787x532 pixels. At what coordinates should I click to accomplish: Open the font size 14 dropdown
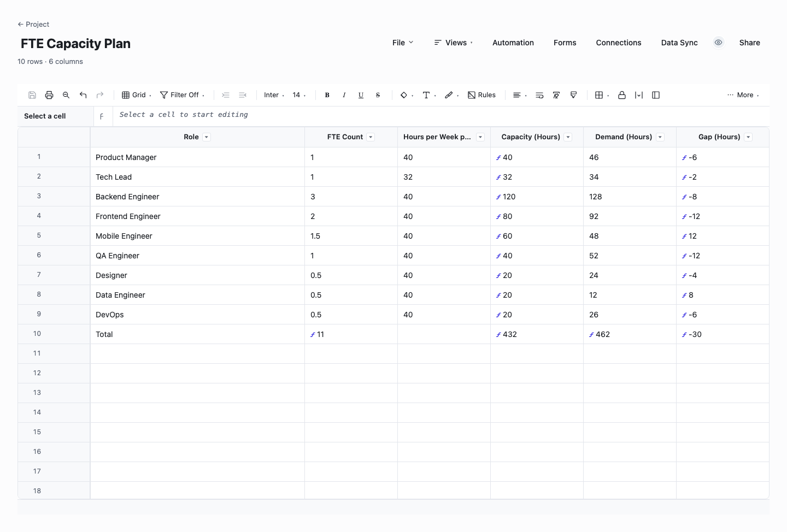[299, 95]
